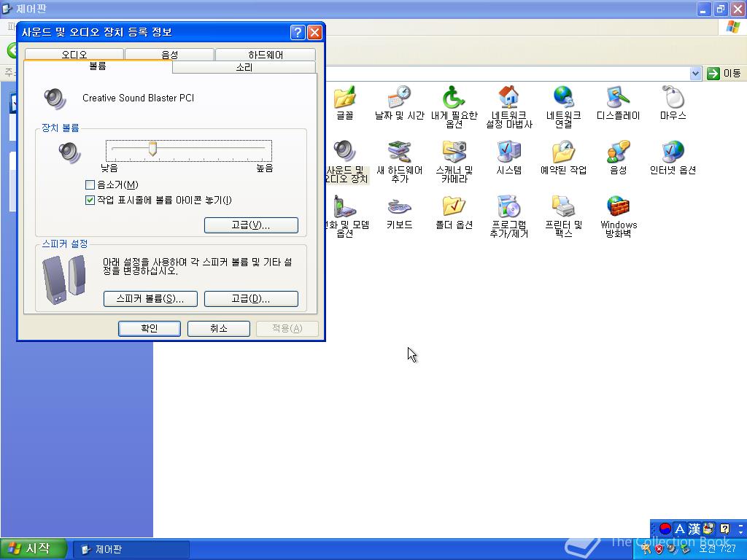Screen dimensions: 747x560
Task: Toggle the 음소거(M) mute checkbox
Action: click(90, 184)
